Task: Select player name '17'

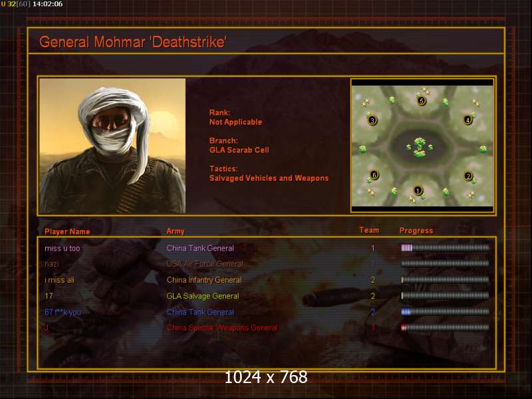Action: pos(49,296)
